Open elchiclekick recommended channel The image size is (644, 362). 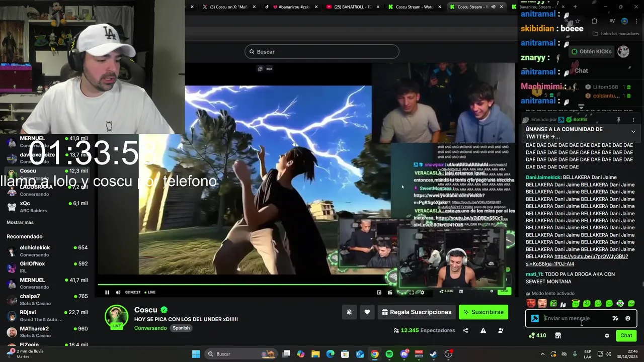(x=48, y=251)
